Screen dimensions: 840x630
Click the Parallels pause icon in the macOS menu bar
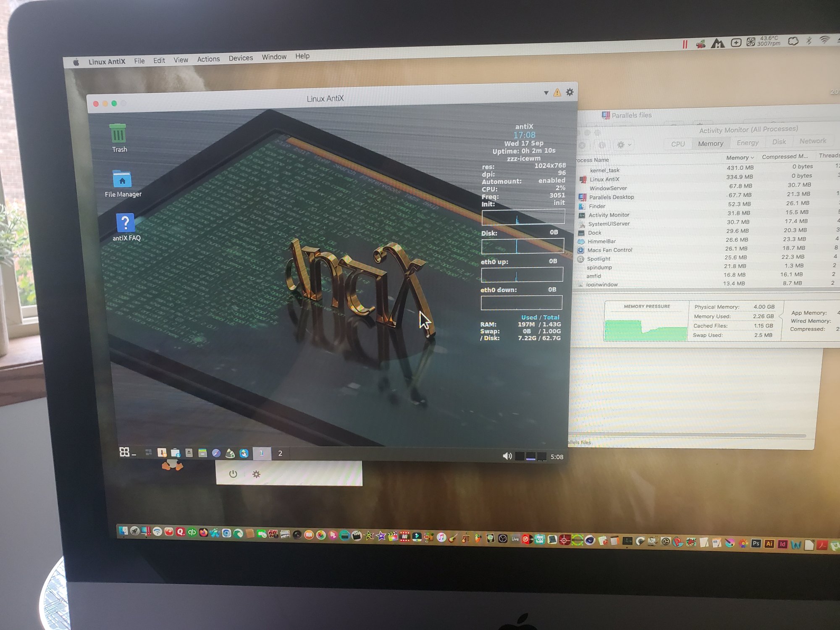[685, 45]
